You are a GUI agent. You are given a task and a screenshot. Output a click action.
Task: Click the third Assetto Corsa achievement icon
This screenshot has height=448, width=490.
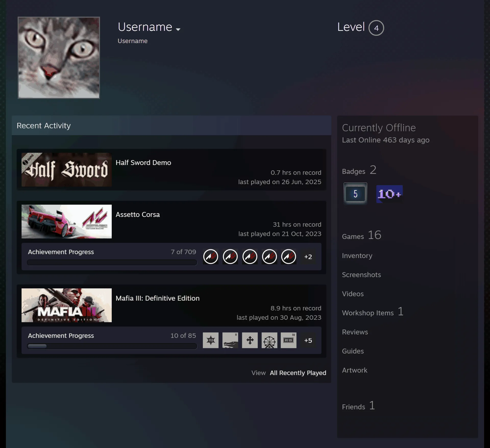pos(250,257)
